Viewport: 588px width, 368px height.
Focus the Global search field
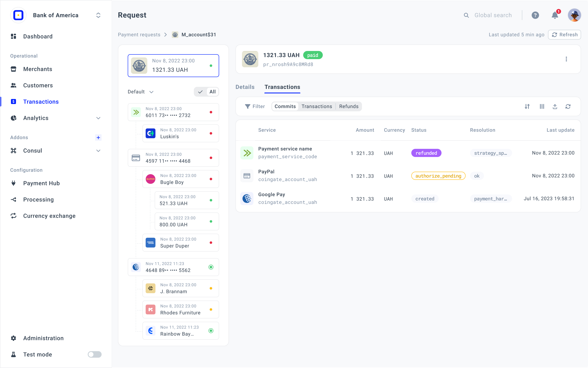tap(493, 15)
